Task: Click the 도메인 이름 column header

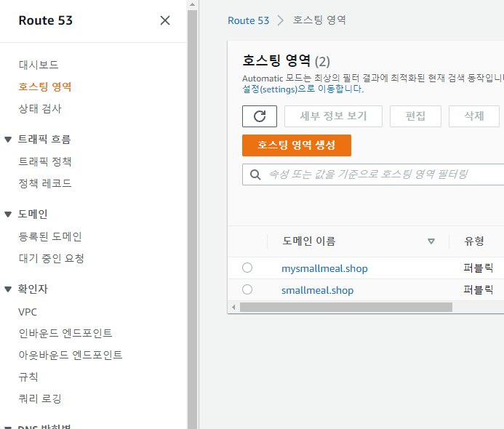Action: pos(309,241)
